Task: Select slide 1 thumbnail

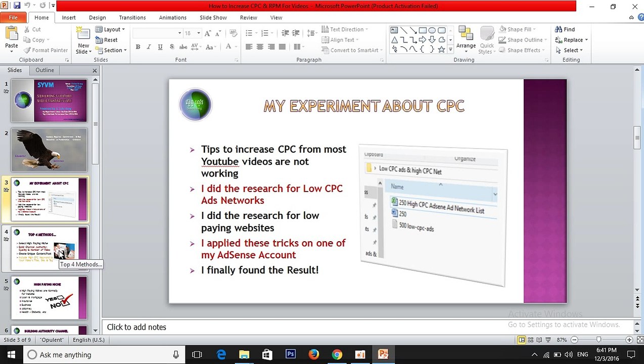Action: point(49,101)
